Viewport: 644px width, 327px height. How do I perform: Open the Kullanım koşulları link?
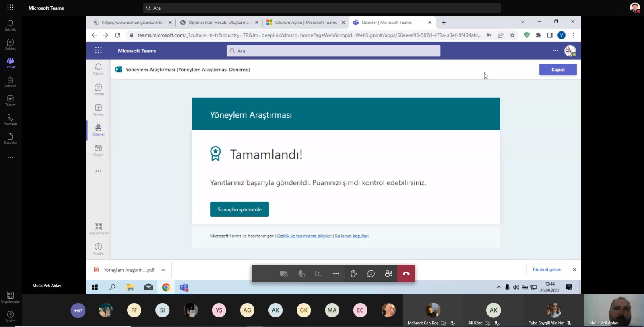pyautogui.click(x=352, y=236)
